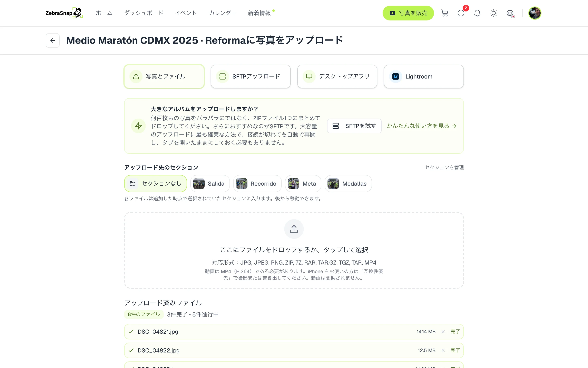588x368 pixels.
Task: Choose the Meta section
Action: coord(303,184)
